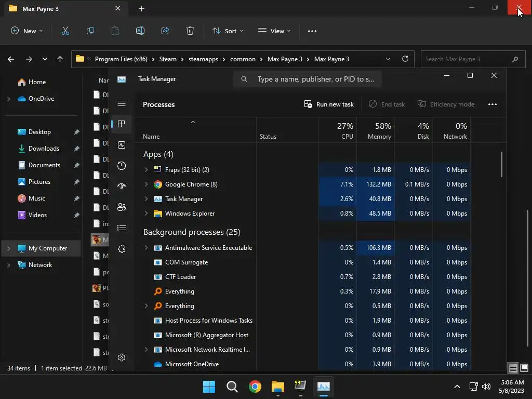Open a new Explorer tab with plus

point(141,9)
